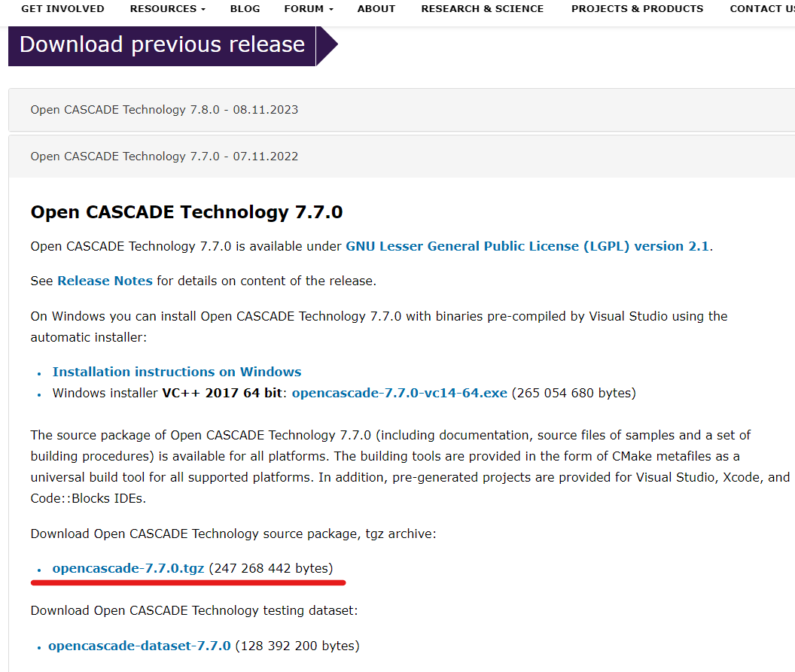Download opencascade-7.7.0-vc14-64.exe installer
Image resolution: width=795 pixels, height=672 pixels.
[x=400, y=394]
